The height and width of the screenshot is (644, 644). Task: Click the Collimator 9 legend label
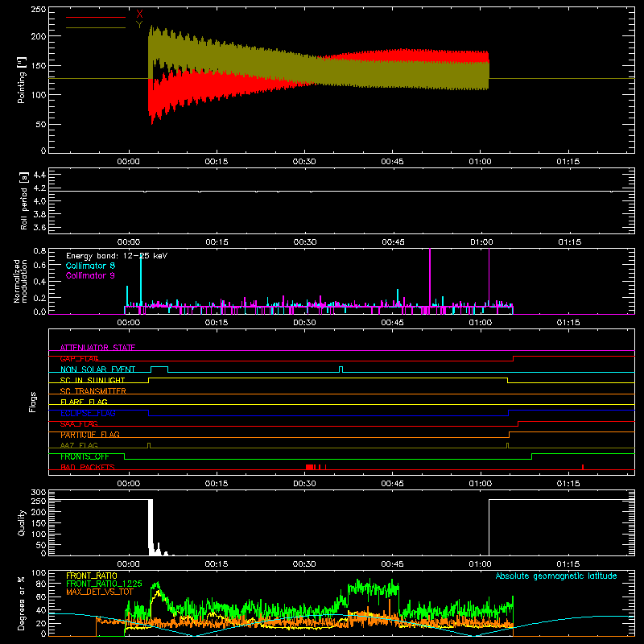[x=90, y=275]
